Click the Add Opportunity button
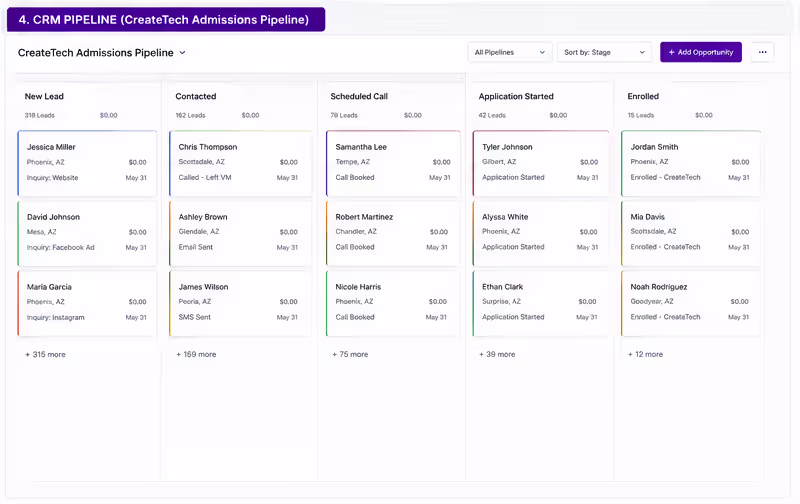Image resolution: width=800 pixels, height=504 pixels. tap(701, 52)
